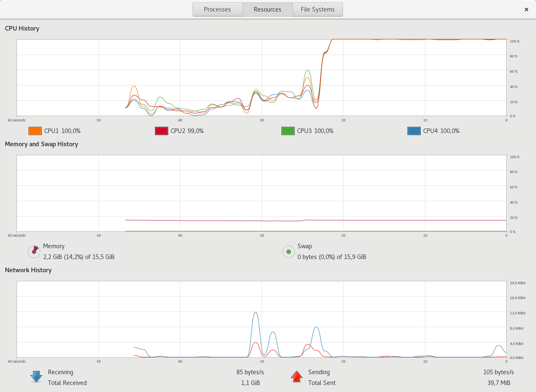The image size is (536, 392).
Task: Click the CPU4 100,0% label
Action: [x=441, y=131]
